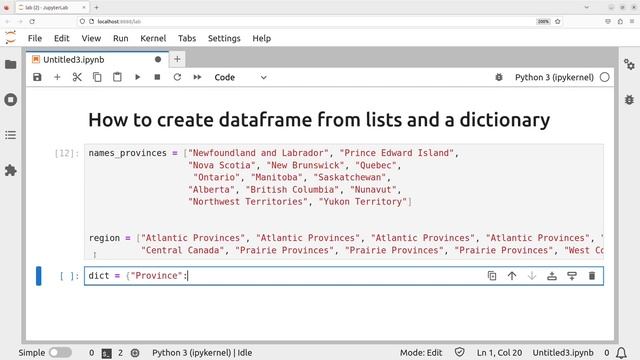The width and height of the screenshot is (640, 360).
Task: Click the terminals count icon in status bar
Action: pyautogui.click(x=107, y=353)
